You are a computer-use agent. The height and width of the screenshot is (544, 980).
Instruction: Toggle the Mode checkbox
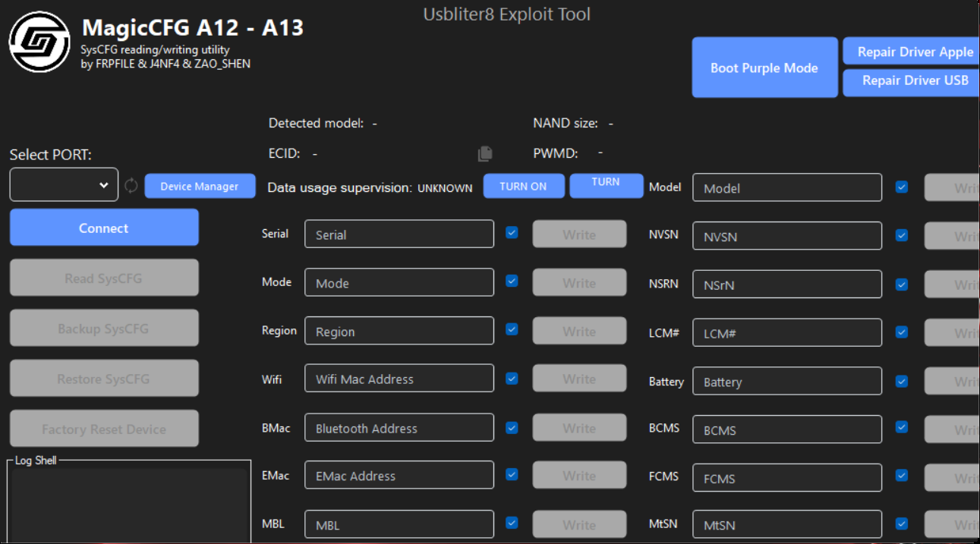tap(512, 281)
